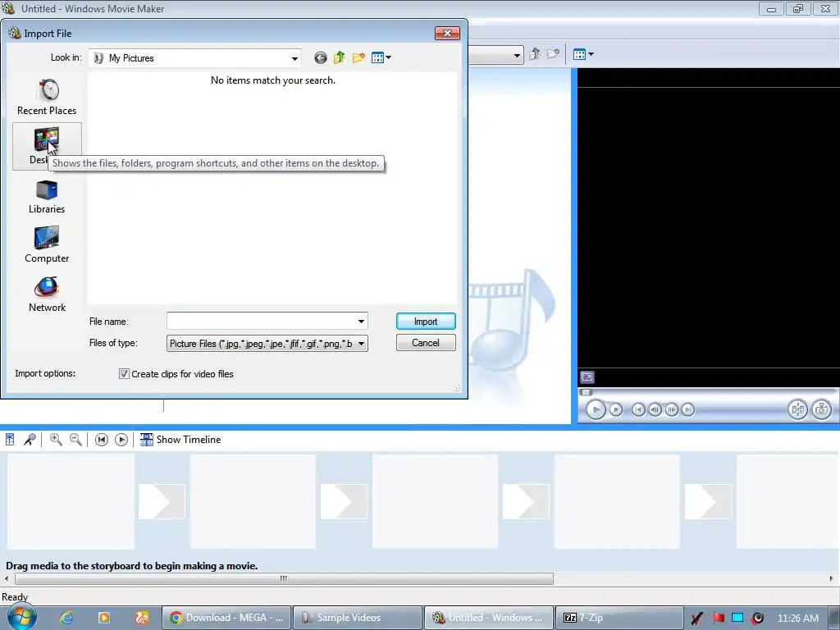Step to next frame in preview
840x630 pixels.
point(671,410)
